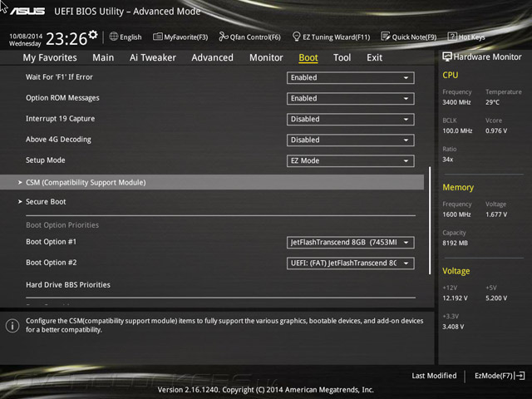Viewport: 532px width, 399px height.
Task: Switch to the Advanced tab
Action: [213, 57]
